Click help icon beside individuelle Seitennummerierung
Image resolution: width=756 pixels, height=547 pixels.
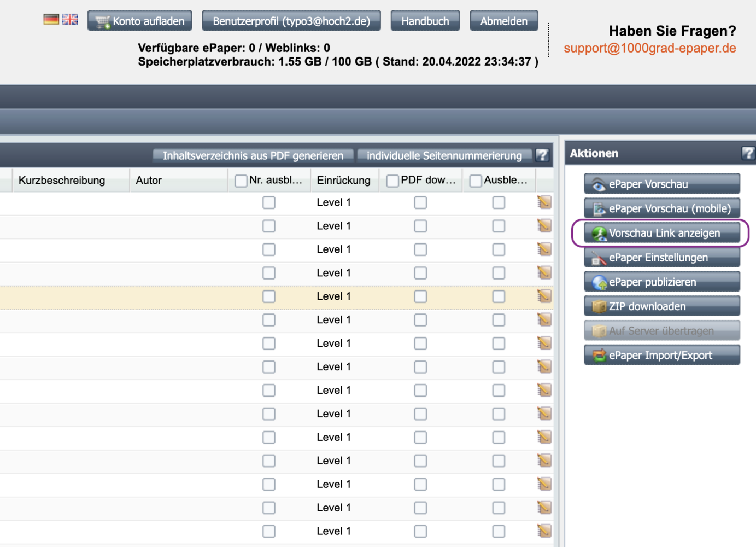(x=542, y=155)
